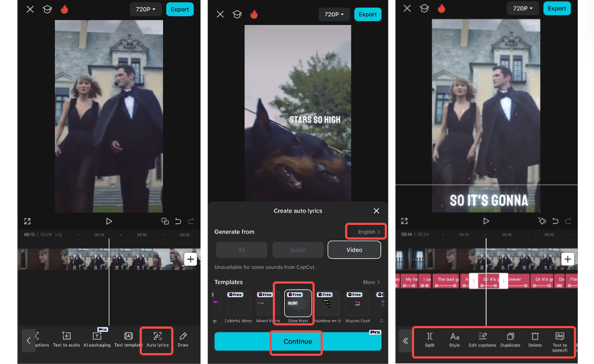Screen dimensions: 594x364
Task: Change language from English
Action: pos(368,232)
